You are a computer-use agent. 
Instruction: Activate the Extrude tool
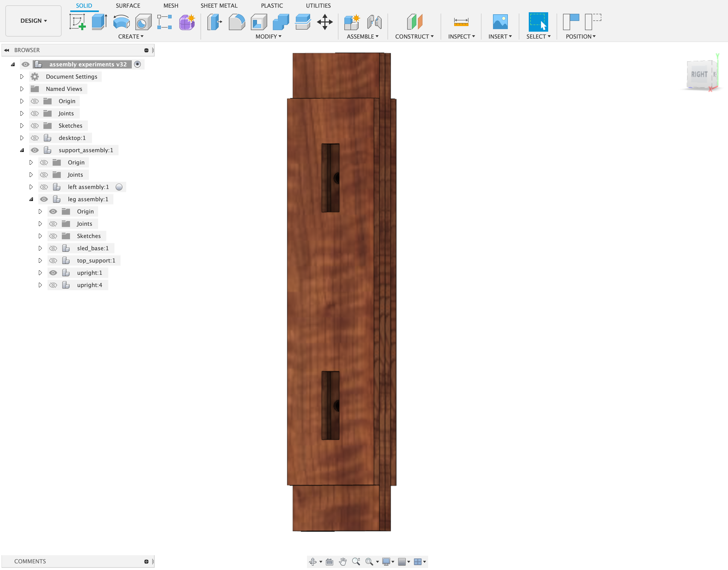tap(99, 21)
